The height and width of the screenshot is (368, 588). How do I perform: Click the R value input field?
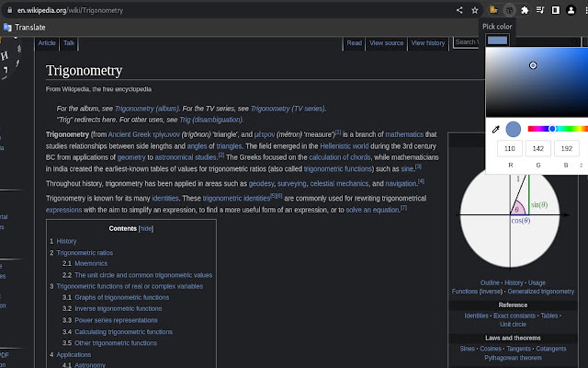[510, 148]
